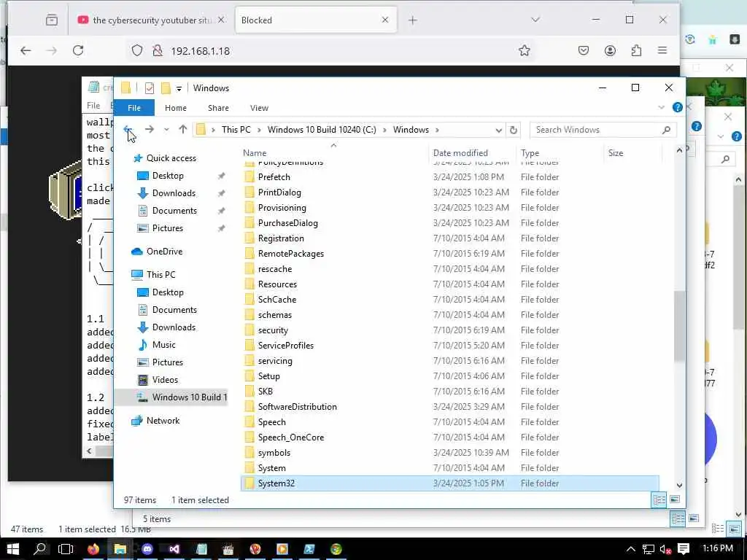The height and width of the screenshot is (560, 747).
Task: Switch to details view icon in status bar
Action: pyautogui.click(x=659, y=500)
